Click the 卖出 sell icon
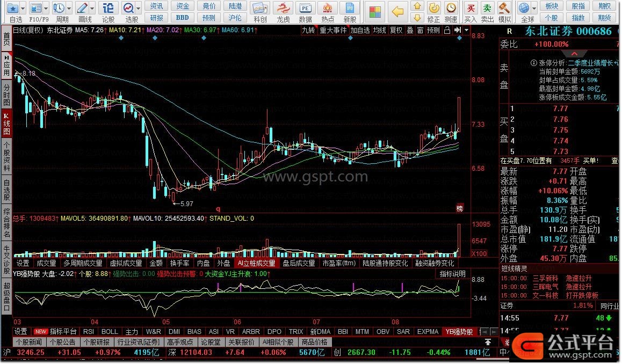 point(487,8)
